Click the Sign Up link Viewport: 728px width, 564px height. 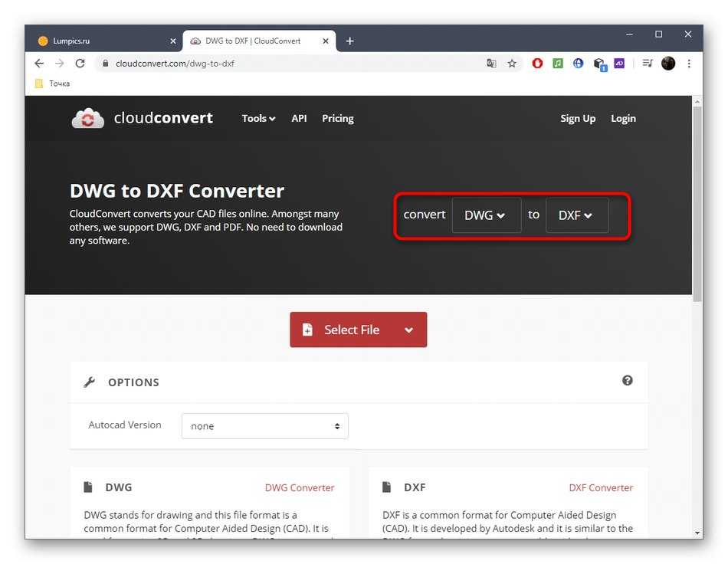point(577,119)
